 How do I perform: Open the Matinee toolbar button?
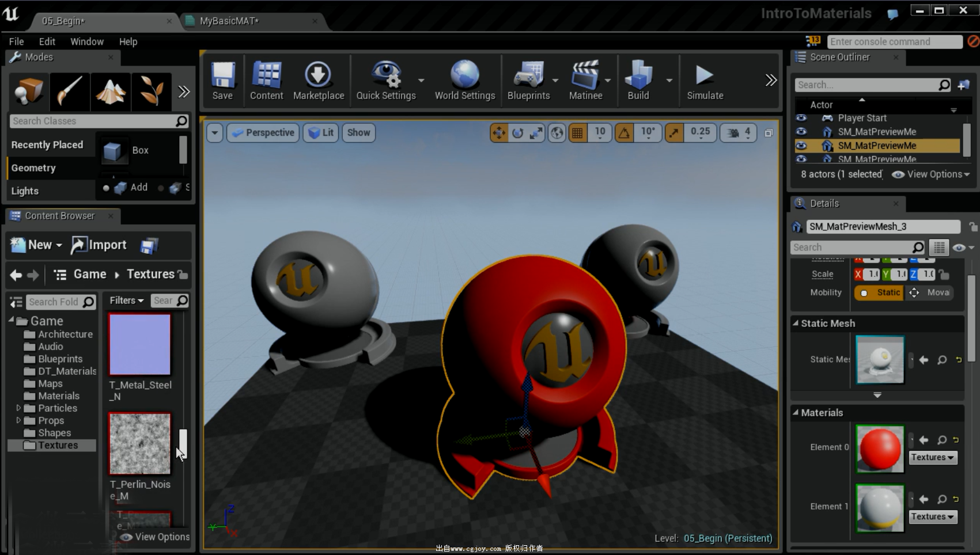click(585, 81)
